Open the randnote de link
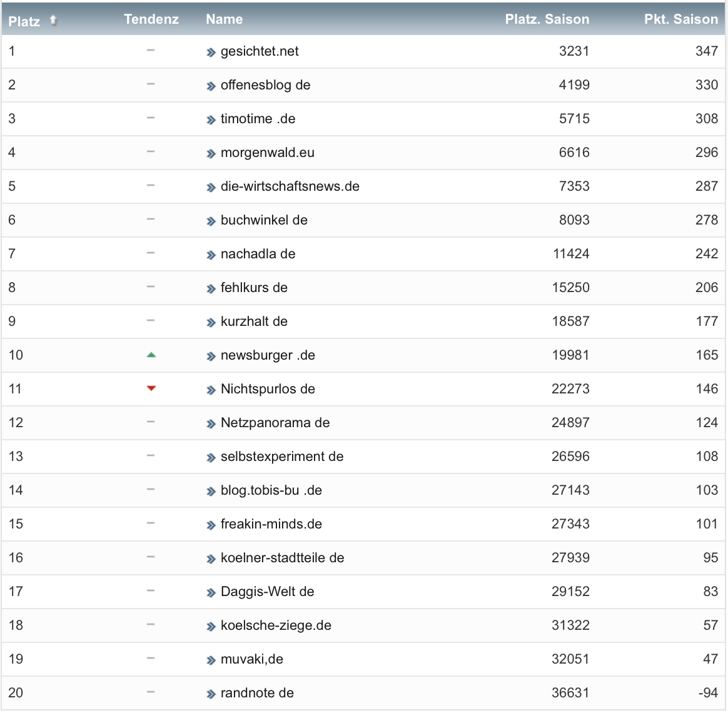 click(257, 693)
